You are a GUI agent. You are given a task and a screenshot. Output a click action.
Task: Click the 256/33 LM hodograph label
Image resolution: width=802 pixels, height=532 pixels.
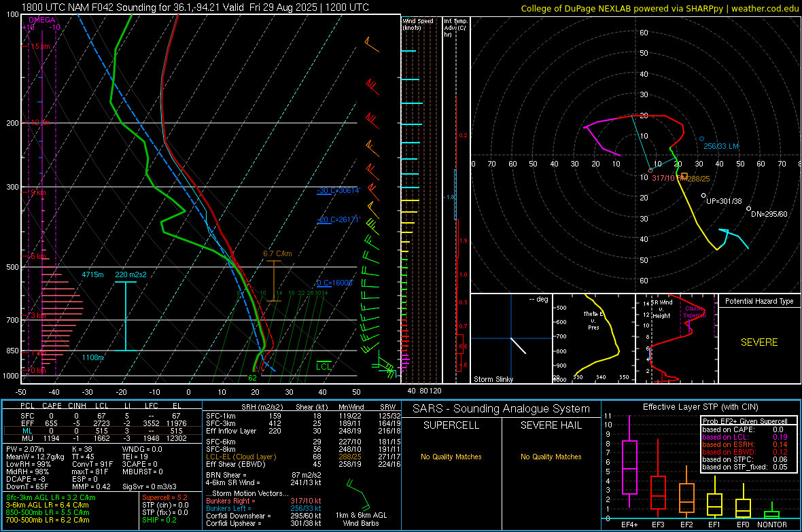(721, 146)
